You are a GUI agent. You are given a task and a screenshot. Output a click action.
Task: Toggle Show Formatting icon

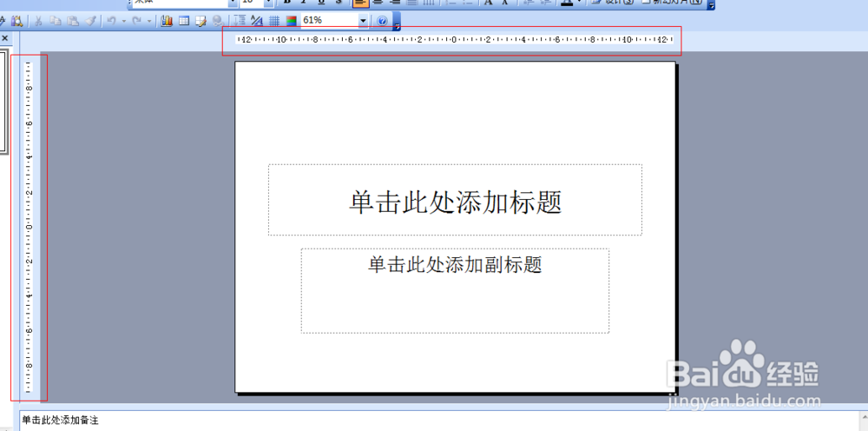[256, 21]
